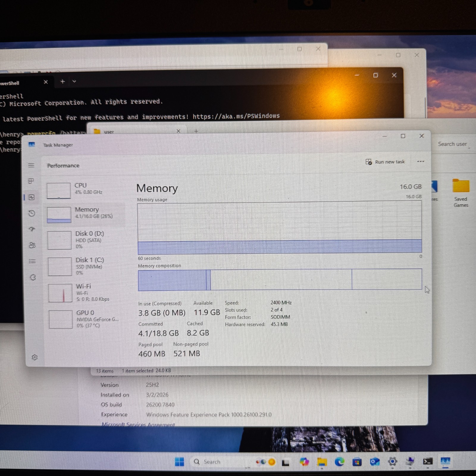This screenshot has width=476, height=476.
Task: Open Windows Start button on taskbar
Action: [179, 462]
